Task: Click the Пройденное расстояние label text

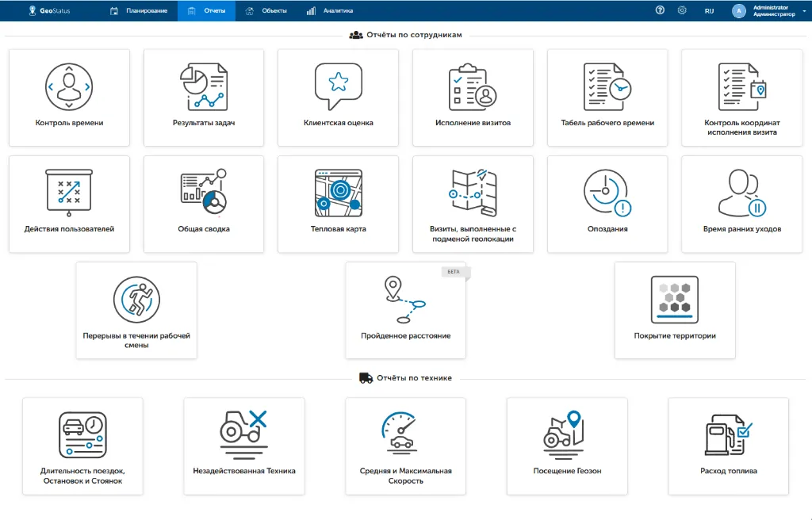Action: click(x=405, y=335)
